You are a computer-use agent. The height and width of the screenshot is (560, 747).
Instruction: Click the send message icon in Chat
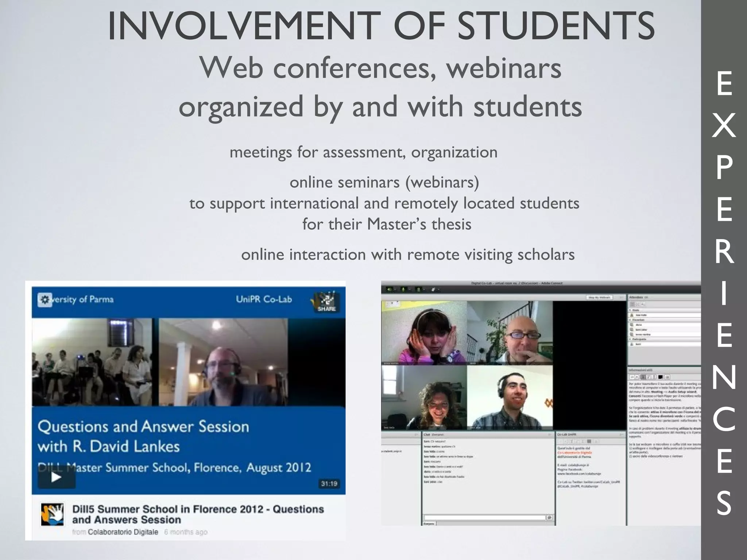(549, 517)
